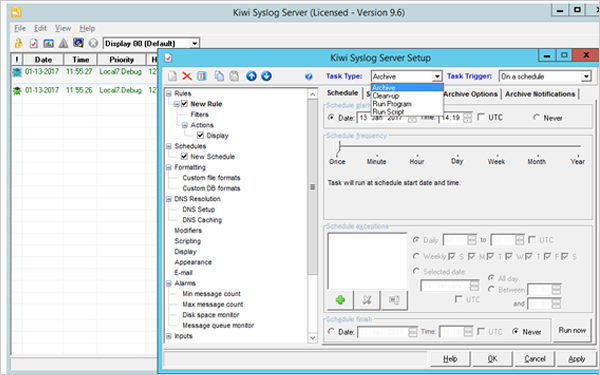Click the Help button at dialog bottom
This screenshot has height=375, width=600.
click(450, 359)
